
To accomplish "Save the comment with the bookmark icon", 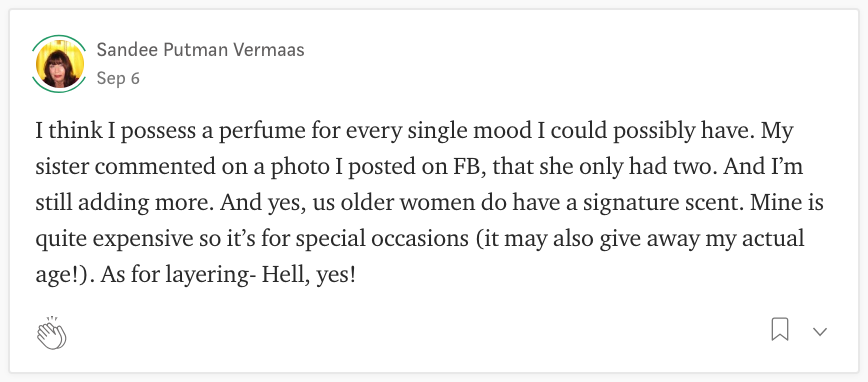I will pyautogui.click(x=780, y=329).
